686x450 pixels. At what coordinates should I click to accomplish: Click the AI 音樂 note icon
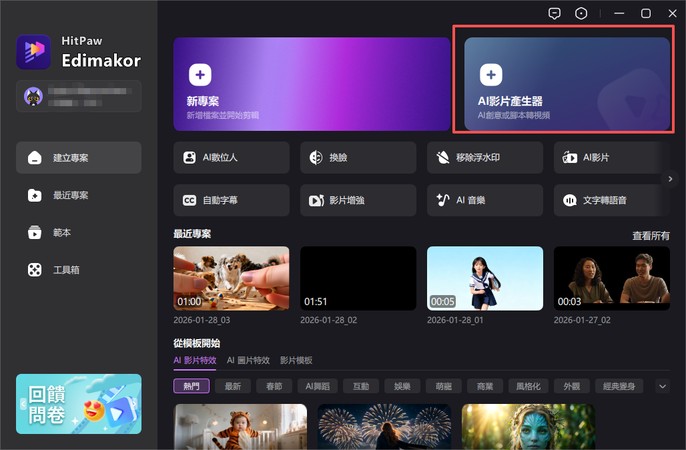point(443,200)
